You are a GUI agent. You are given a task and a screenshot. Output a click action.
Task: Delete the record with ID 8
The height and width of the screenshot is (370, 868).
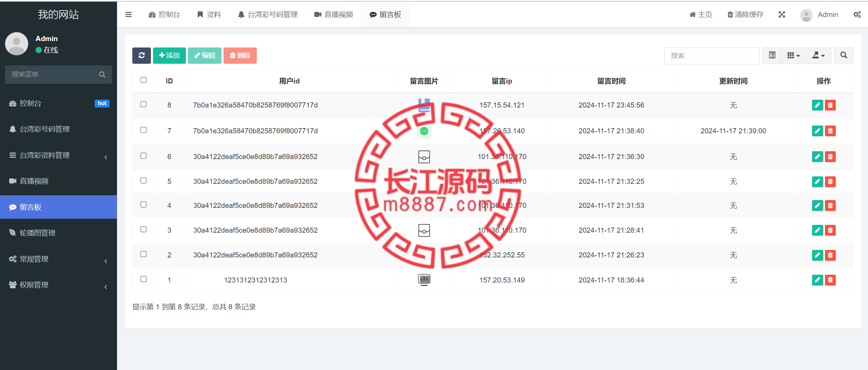pos(830,105)
